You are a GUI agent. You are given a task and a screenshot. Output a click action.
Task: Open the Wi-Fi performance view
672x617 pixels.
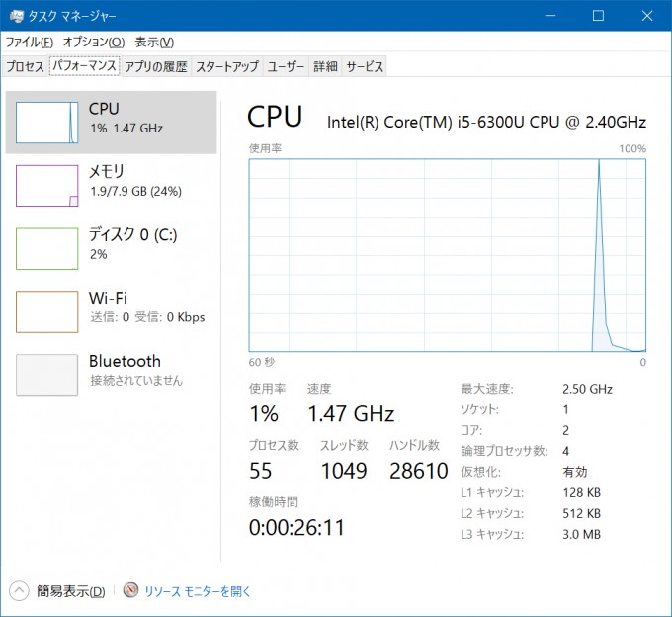pos(111,311)
